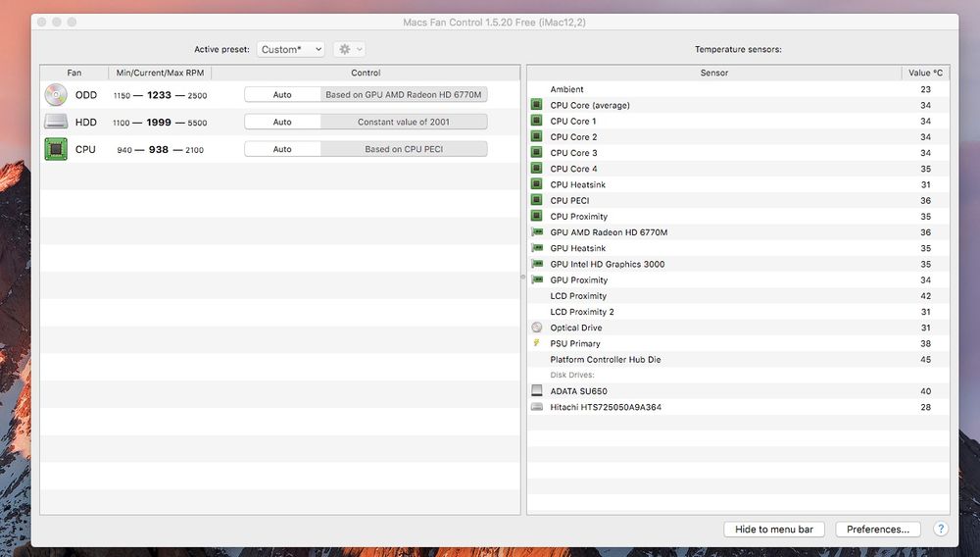Set HDD fan to Auto

click(282, 122)
